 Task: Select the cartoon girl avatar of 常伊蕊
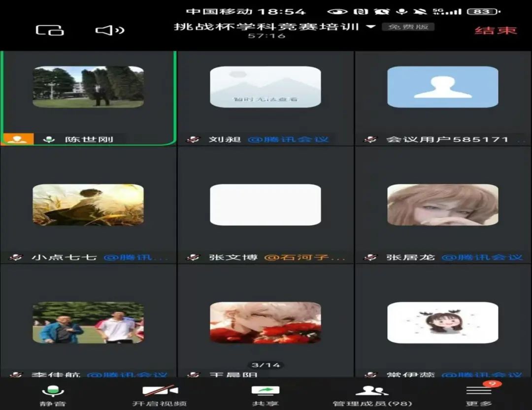pyautogui.click(x=442, y=323)
